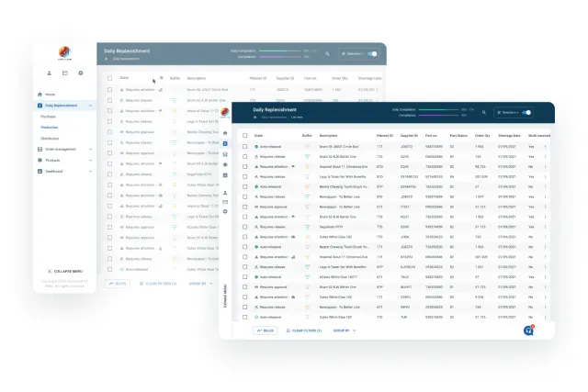Open Selectors dropdown in back window header

(x=353, y=54)
